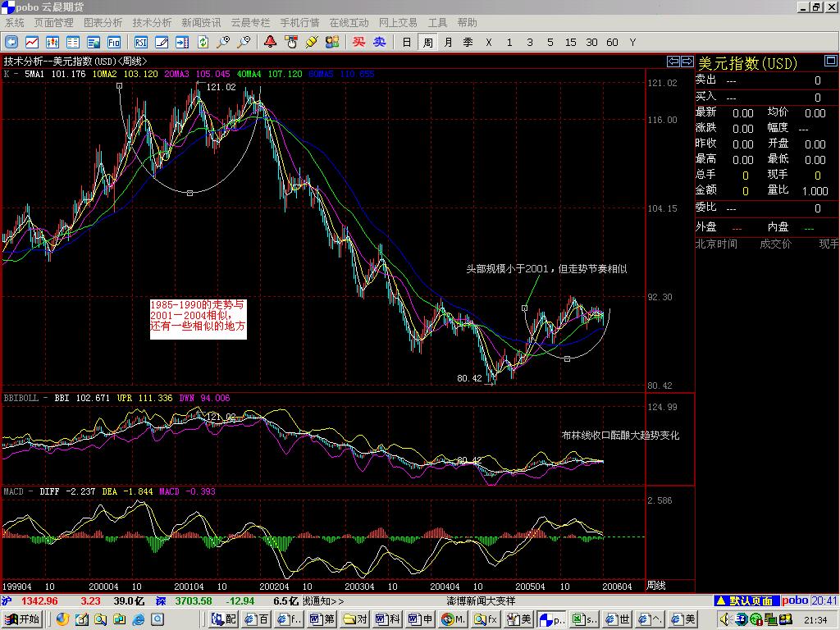Open the Firefox quick launch icon
The height and width of the screenshot is (630, 840).
coord(62,619)
